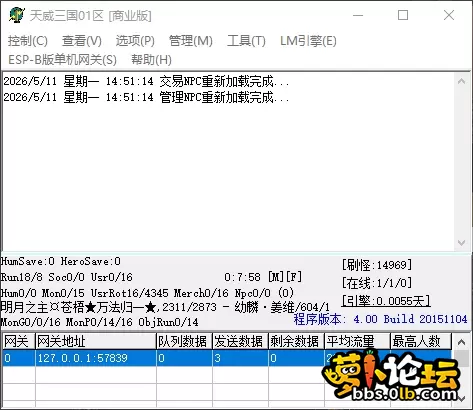Select the 管理NPC重新加载完成 log line

[146, 97]
